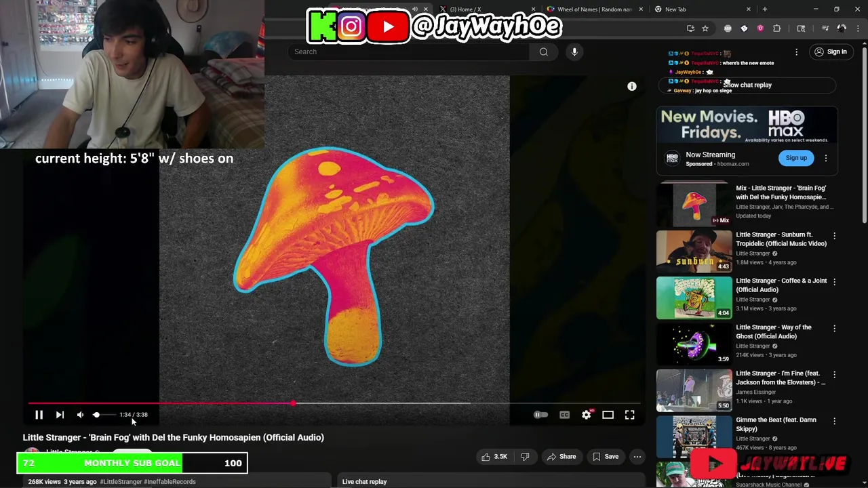Toggle closed captions CC button

(x=564, y=415)
